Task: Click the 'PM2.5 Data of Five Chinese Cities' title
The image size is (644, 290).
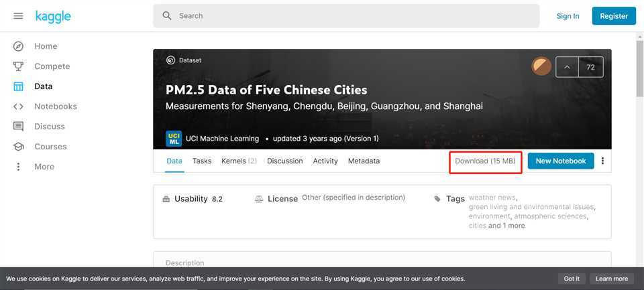Action: click(x=266, y=90)
